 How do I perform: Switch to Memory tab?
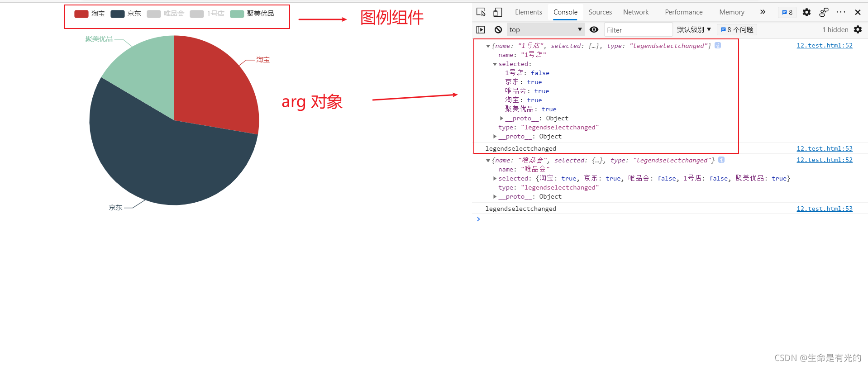point(732,12)
